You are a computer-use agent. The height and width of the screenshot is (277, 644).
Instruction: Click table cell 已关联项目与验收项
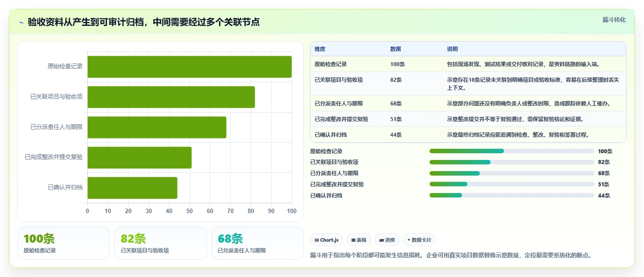(x=339, y=80)
